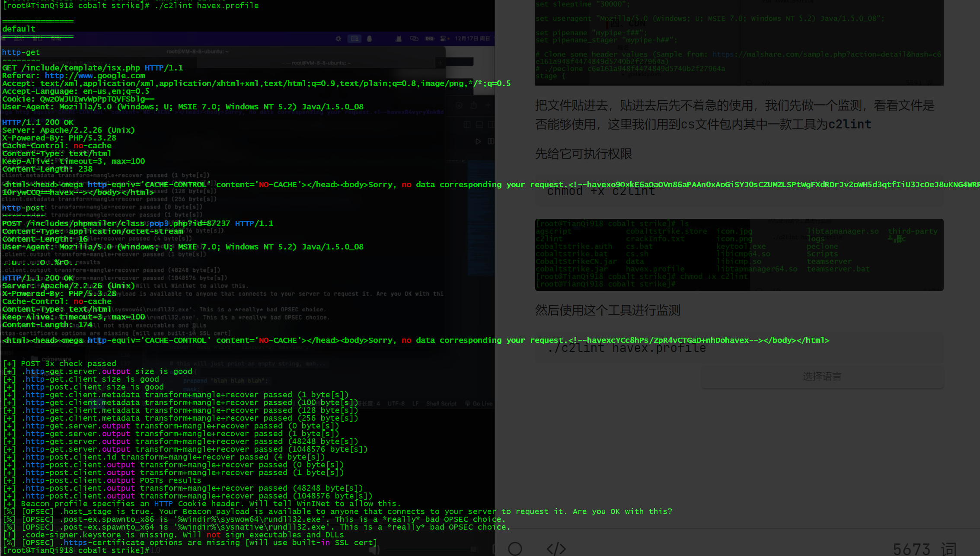The image size is (980, 556).
Task: Click the faded '12月17日 周日' date in the menu bar
Action: (472, 38)
